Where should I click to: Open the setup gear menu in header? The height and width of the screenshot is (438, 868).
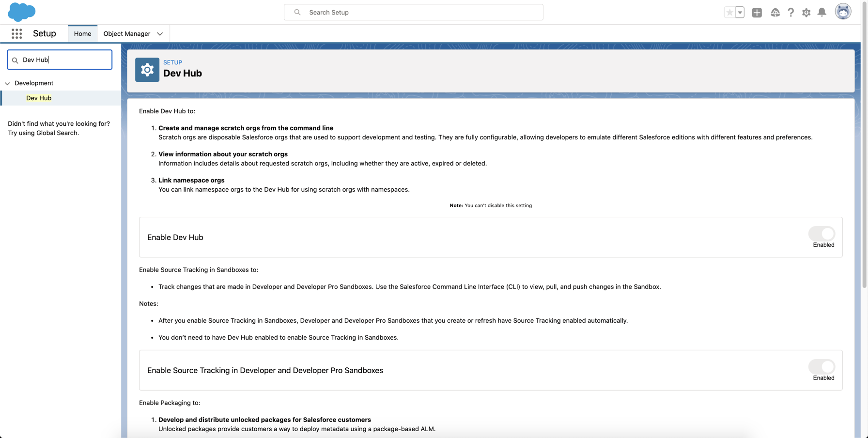806,13
